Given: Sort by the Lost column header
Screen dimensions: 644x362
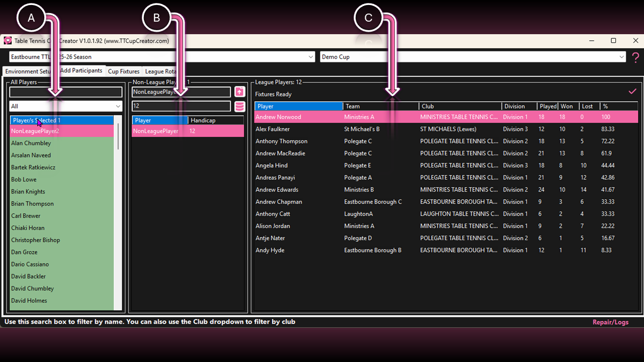Looking at the screenshot, I should coord(590,106).
